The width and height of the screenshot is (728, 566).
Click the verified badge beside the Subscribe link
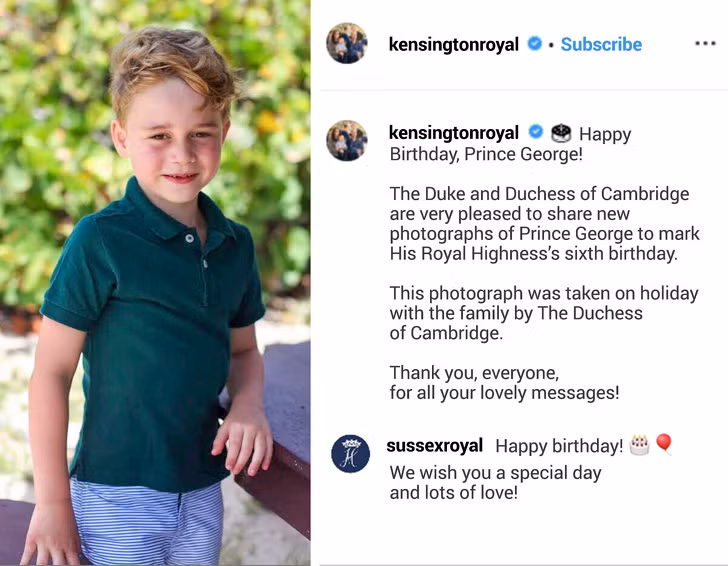click(535, 44)
